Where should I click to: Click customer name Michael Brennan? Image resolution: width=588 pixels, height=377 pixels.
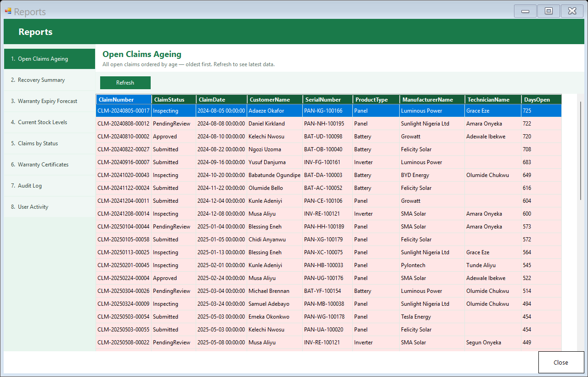tap(275, 291)
